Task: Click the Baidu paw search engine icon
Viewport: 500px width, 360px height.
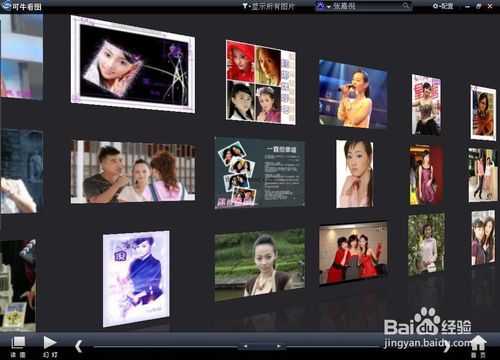Action: coord(320,6)
